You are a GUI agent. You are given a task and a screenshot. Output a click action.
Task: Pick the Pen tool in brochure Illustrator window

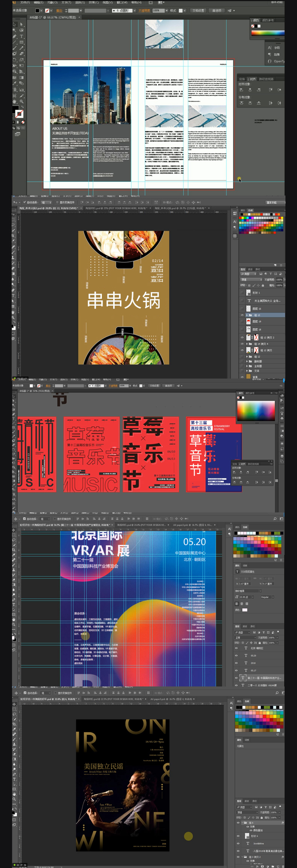(14, 36)
